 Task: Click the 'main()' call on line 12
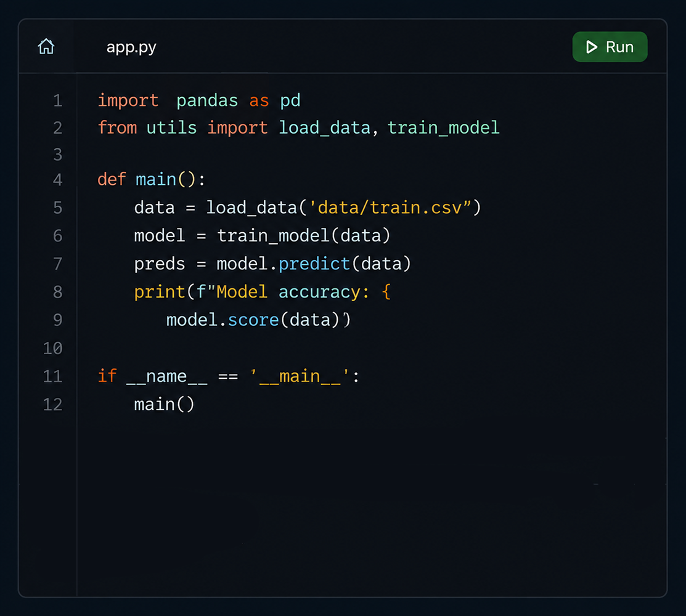(x=164, y=404)
